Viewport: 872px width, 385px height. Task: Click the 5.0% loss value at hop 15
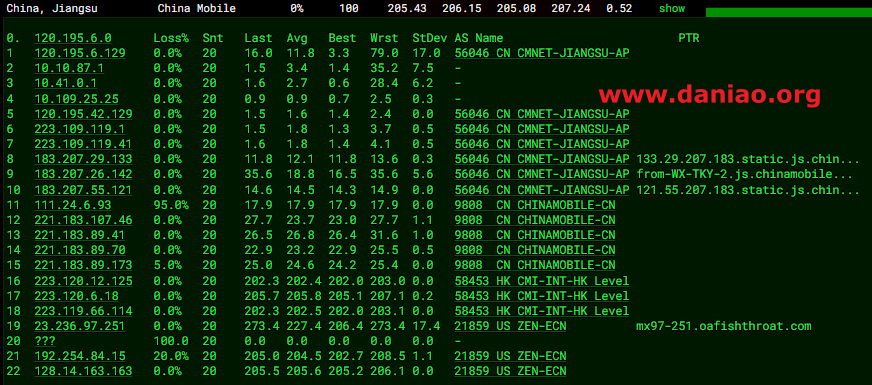coord(168,265)
